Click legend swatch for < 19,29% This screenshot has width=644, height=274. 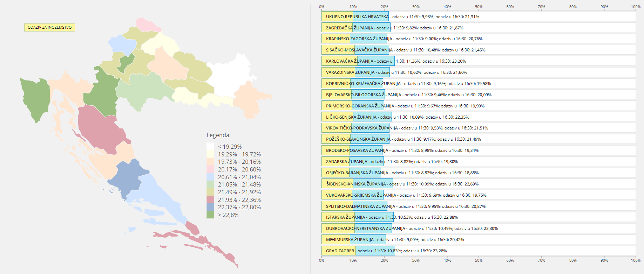(210, 147)
